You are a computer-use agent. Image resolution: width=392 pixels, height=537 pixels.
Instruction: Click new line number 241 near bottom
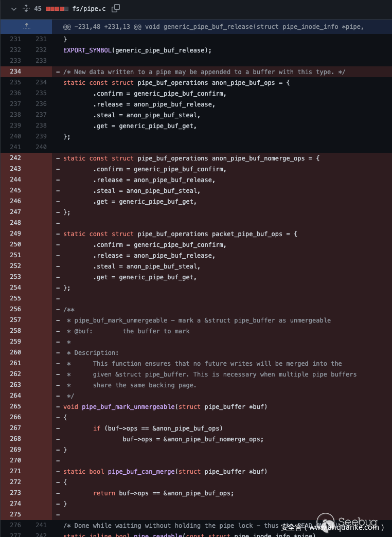click(x=41, y=525)
